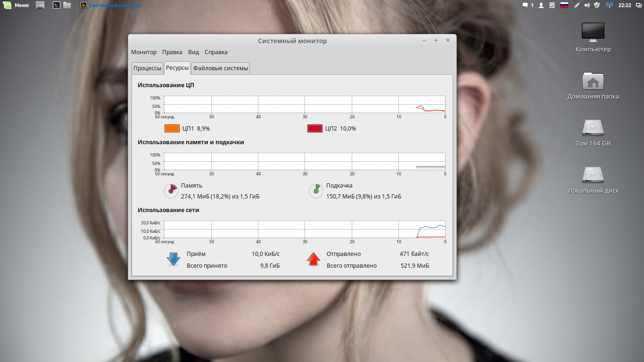Click the blue Приём download arrow icon
The width and height of the screenshot is (644, 362).
(173, 259)
